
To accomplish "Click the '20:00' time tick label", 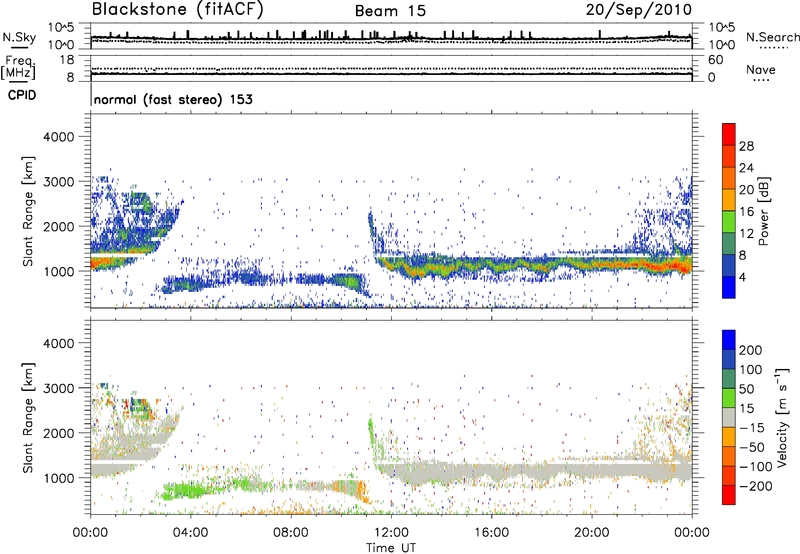I will click(591, 533).
